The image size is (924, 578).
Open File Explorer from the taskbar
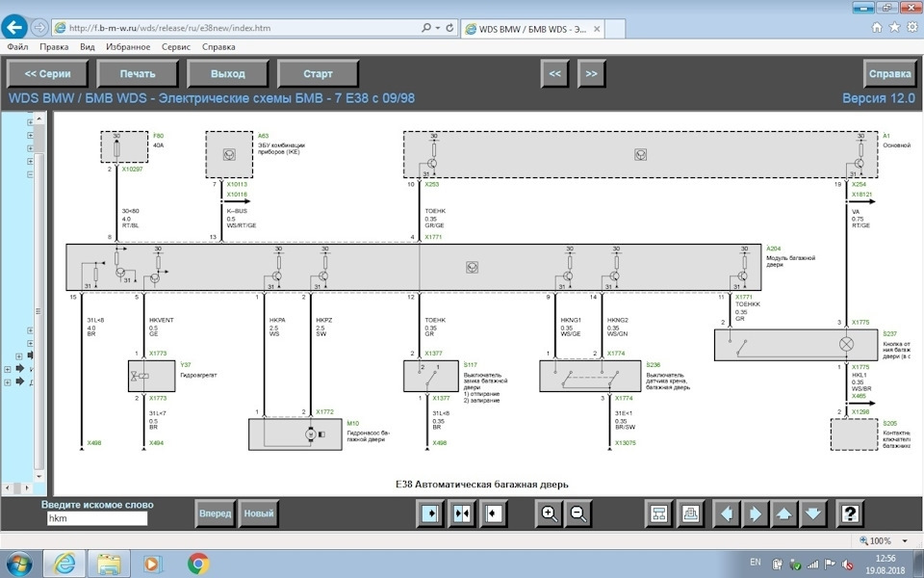[x=109, y=564]
